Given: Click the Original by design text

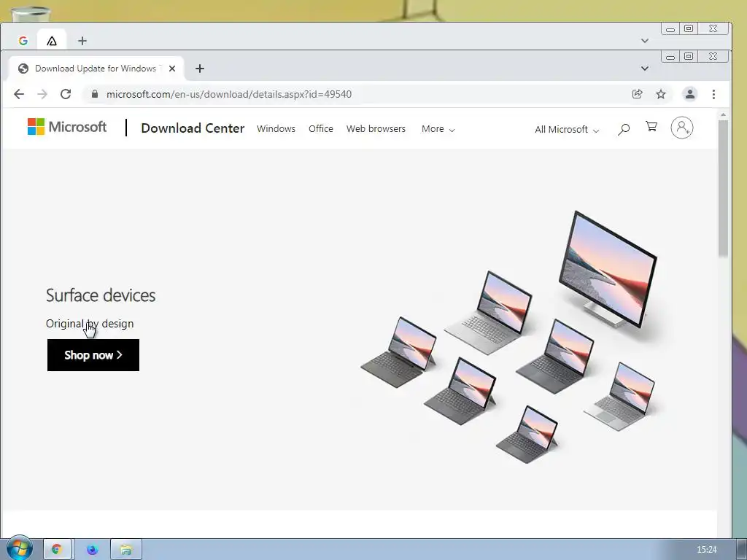Looking at the screenshot, I should [90, 324].
